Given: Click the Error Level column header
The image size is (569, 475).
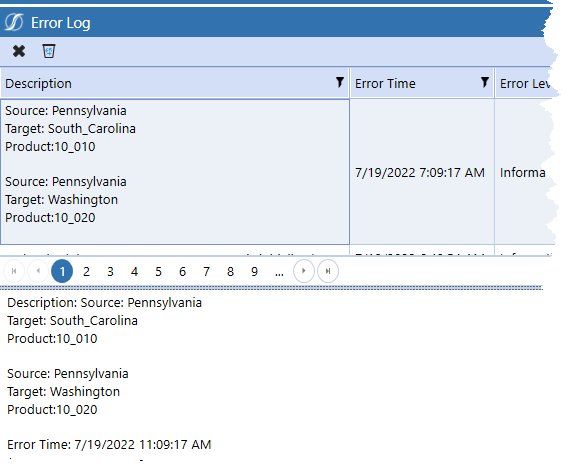Looking at the screenshot, I should 524,83.
